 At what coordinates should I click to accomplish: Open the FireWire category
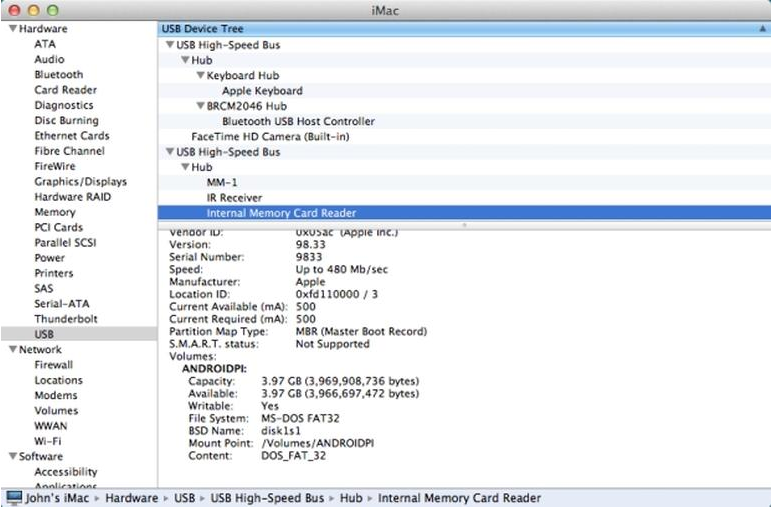pyautogui.click(x=55, y=166)
